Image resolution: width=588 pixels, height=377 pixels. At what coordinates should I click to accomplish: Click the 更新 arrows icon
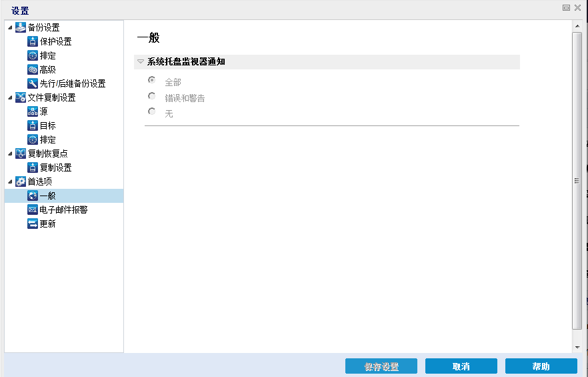point(33,224)
